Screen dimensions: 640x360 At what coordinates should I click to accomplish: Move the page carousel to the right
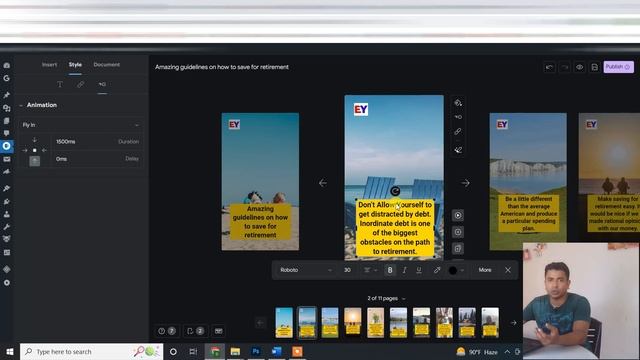(513, 322)
